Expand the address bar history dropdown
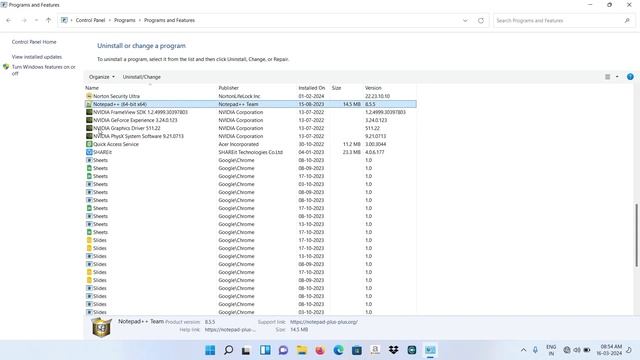 465,20
